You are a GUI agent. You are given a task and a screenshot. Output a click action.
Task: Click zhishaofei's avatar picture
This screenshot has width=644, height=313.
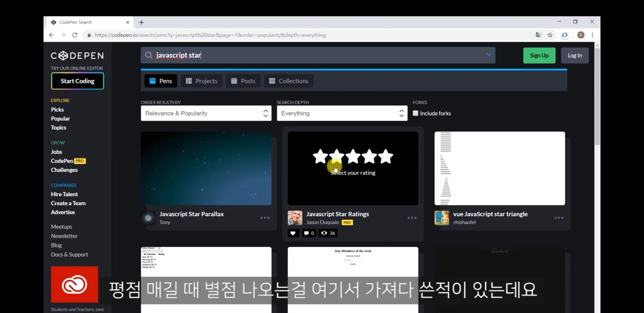click(442, 218)
